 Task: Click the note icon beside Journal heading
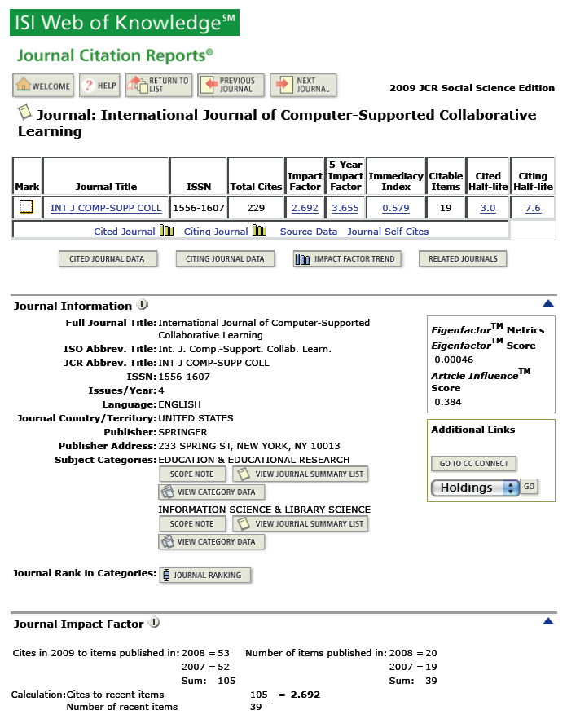[24, 112]
